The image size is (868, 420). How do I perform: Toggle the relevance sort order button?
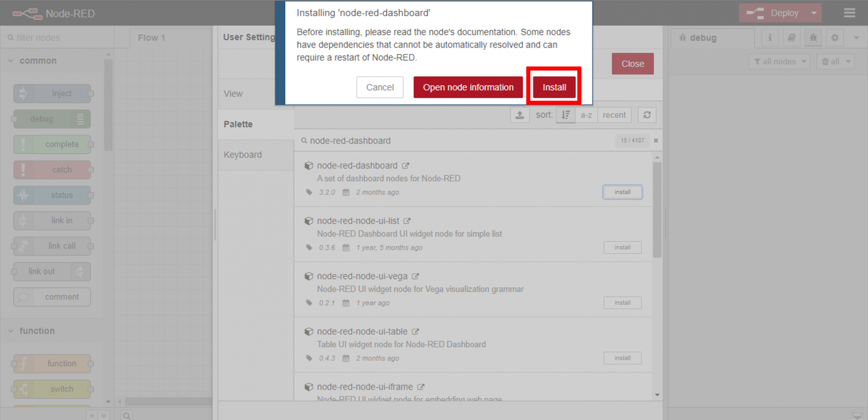click(566, 115)
